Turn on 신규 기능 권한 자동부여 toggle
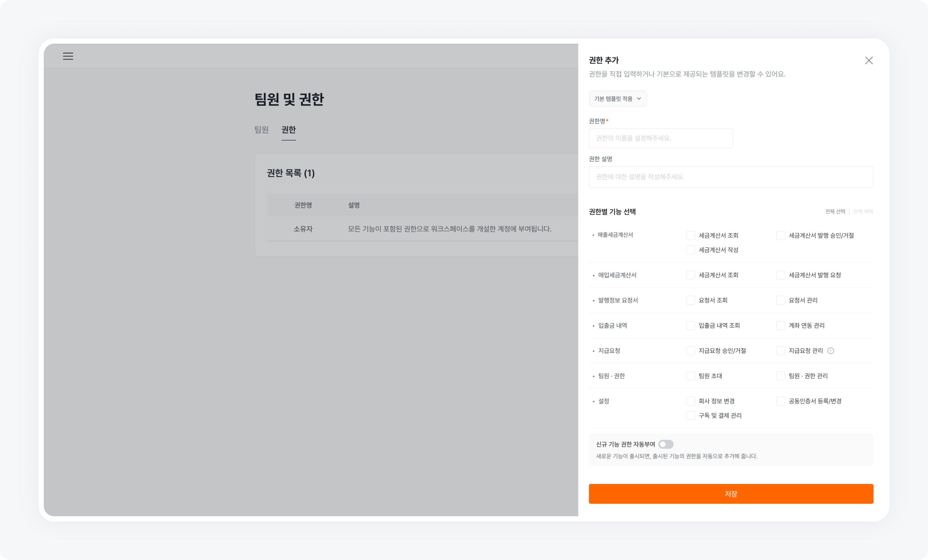This screenshot has height=560, width=928. (666, 444)
